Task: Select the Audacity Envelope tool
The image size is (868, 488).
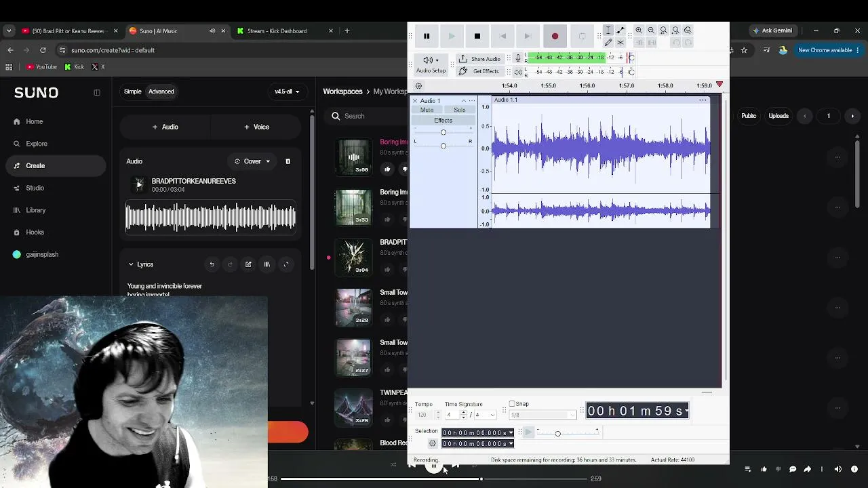Action: pos(620,30)
